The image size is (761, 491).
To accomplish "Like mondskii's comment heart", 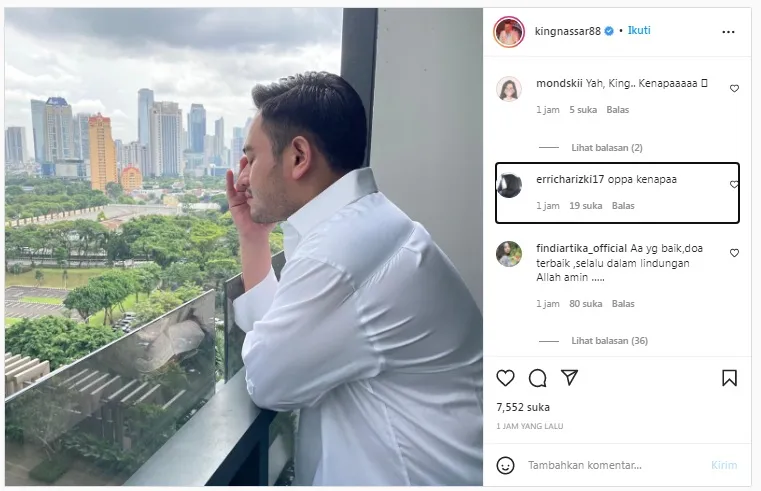I will point(734,88).
